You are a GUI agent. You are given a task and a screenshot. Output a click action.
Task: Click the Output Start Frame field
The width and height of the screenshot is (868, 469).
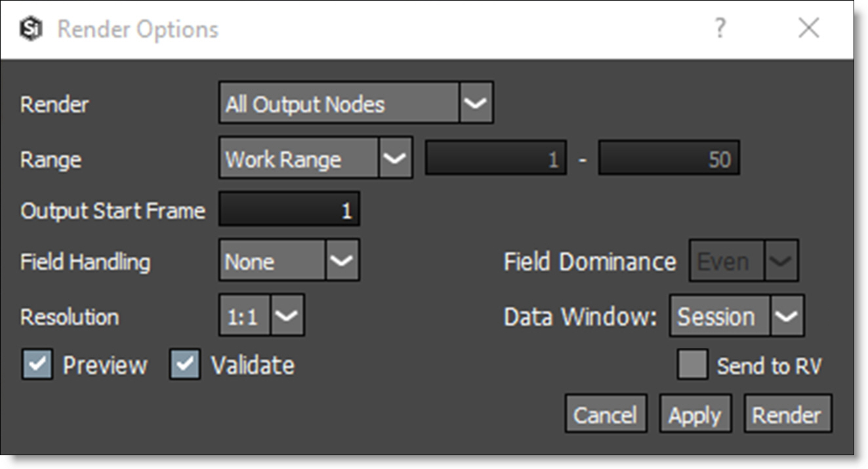coord(289,210)
